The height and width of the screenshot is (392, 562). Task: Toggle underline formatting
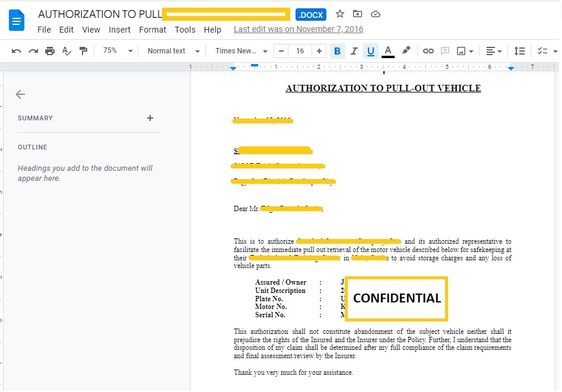pyautogui.click(x=370, y=51)
